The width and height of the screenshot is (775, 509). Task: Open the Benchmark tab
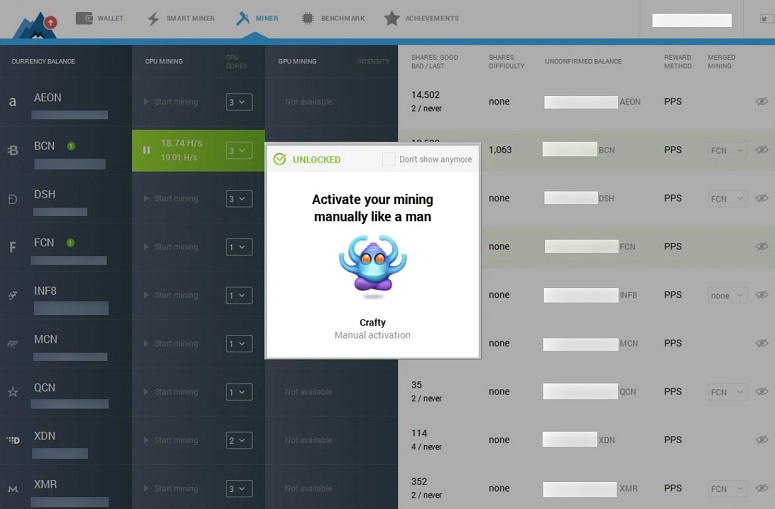[333, 18]
